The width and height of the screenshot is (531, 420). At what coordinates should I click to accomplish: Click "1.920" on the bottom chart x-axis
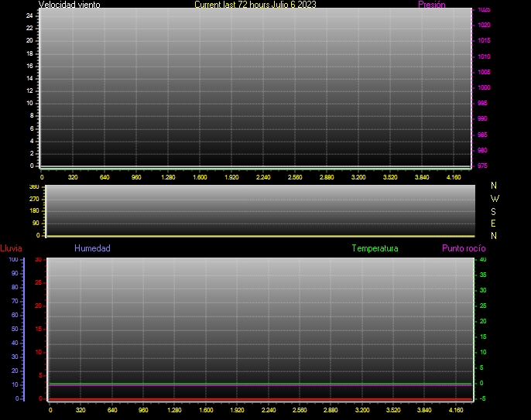point(237,410)
